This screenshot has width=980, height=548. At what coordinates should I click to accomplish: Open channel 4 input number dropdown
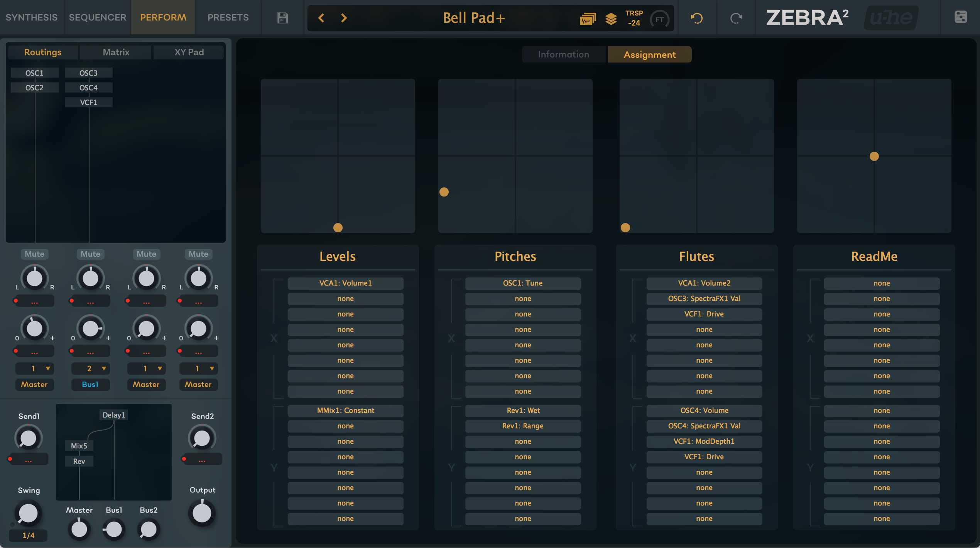tap(199, 369)
